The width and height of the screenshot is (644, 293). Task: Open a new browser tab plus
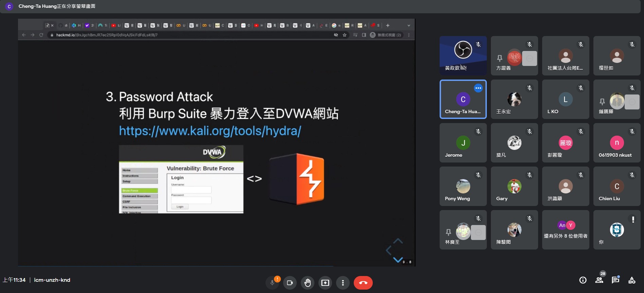click(x=388, y=25)
